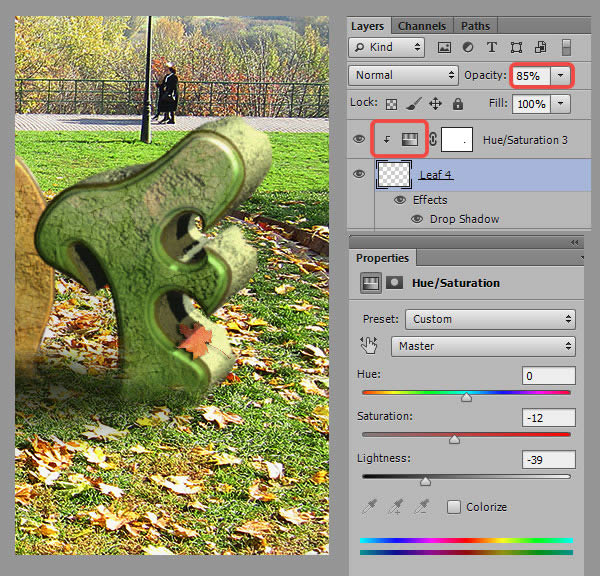Image resolution: width=600 pixels, height=576 pixels.
Task: Click the pixel layer filter icon
Action: coord(445,47)
